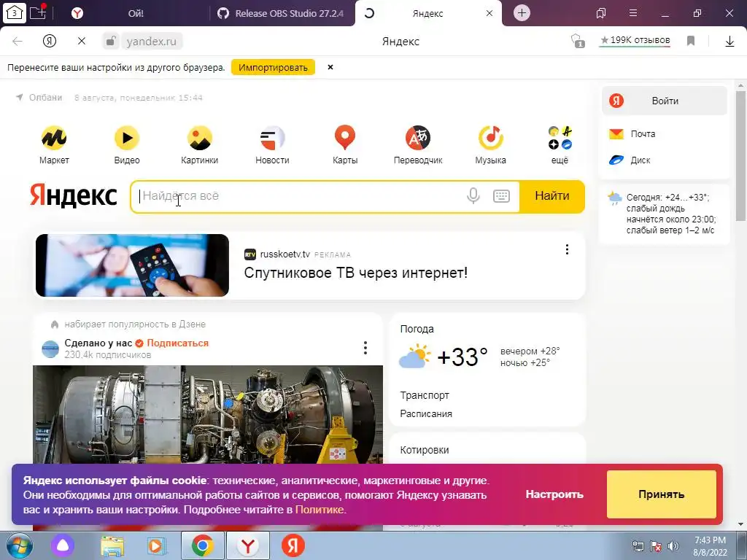
Task: Open Музыка music service icon
Action: coord(491,145)
